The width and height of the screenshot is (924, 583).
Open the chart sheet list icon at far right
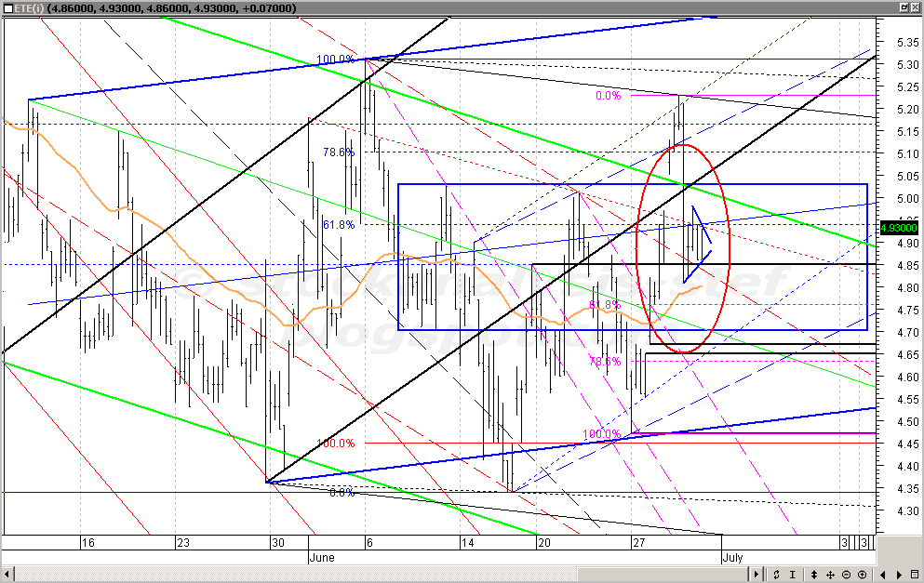(x=914, y=575)
